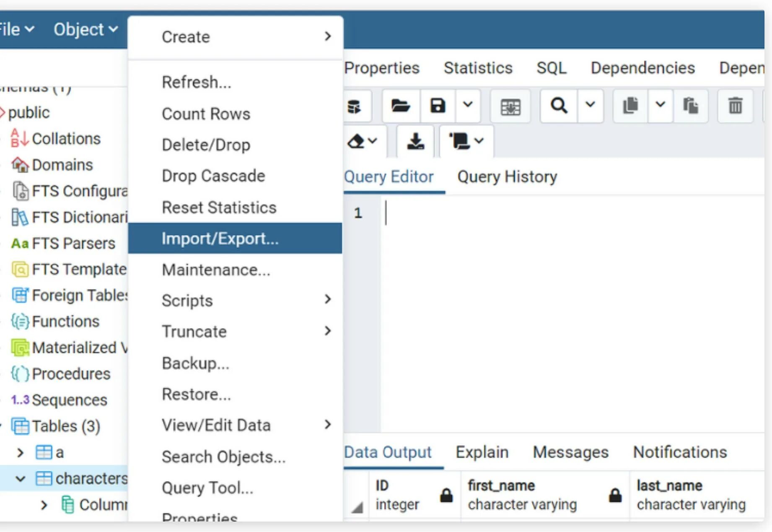Switch to the Messages tab
This screenshot has height=532, width=772.
pyautogui.click(x=570, y=452)
